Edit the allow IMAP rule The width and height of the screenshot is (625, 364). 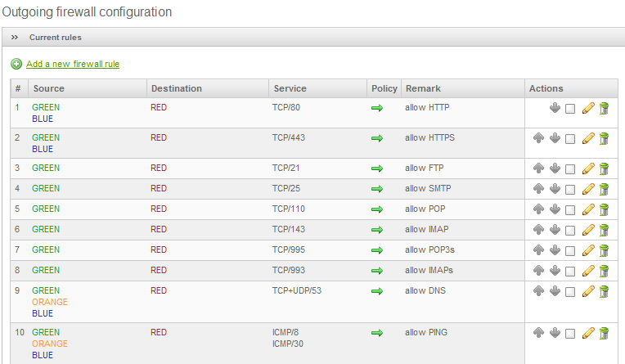point(587,230)
